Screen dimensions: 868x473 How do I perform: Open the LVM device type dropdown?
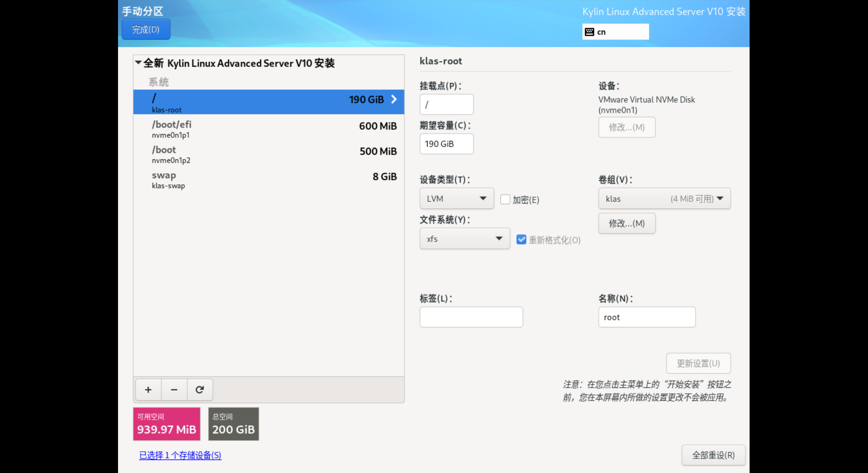(457, 198)
